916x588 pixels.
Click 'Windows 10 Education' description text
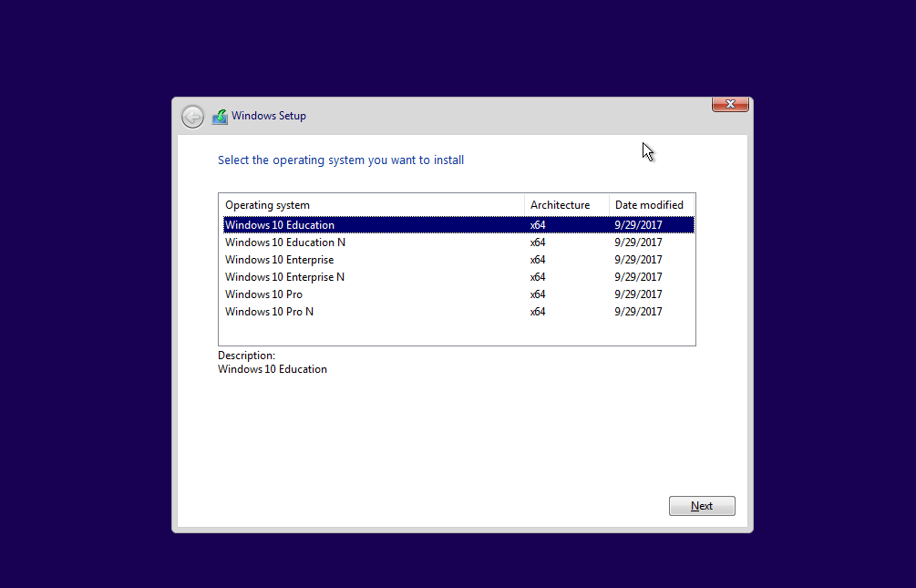point(273,369)
